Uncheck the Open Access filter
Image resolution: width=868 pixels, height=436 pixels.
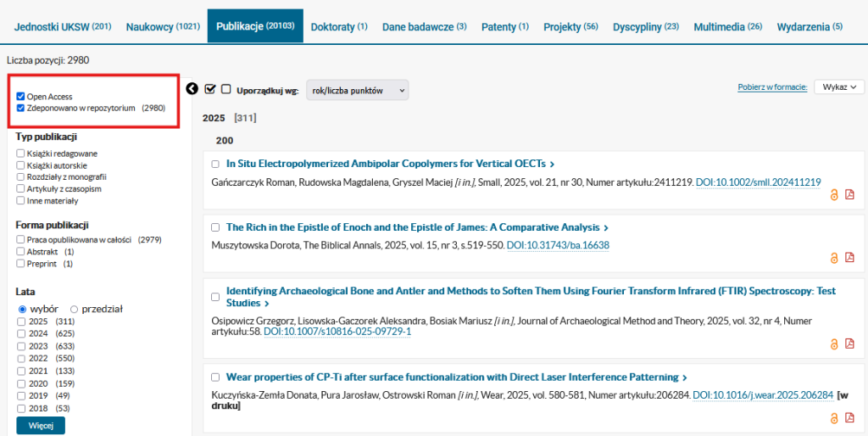tap(20, 97)
